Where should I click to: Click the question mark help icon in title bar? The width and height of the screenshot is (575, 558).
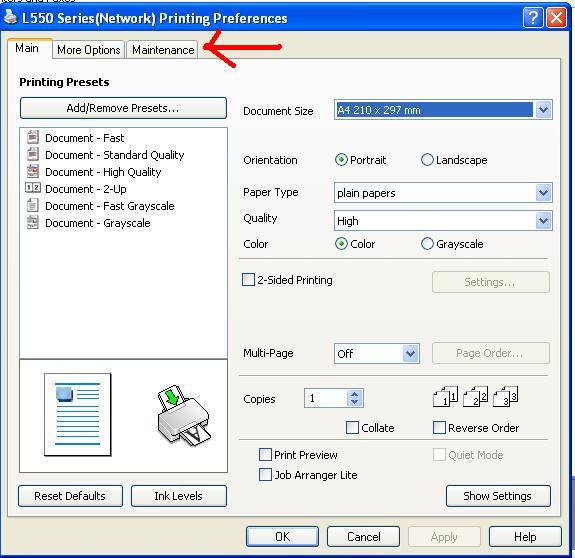pos(532,17)
